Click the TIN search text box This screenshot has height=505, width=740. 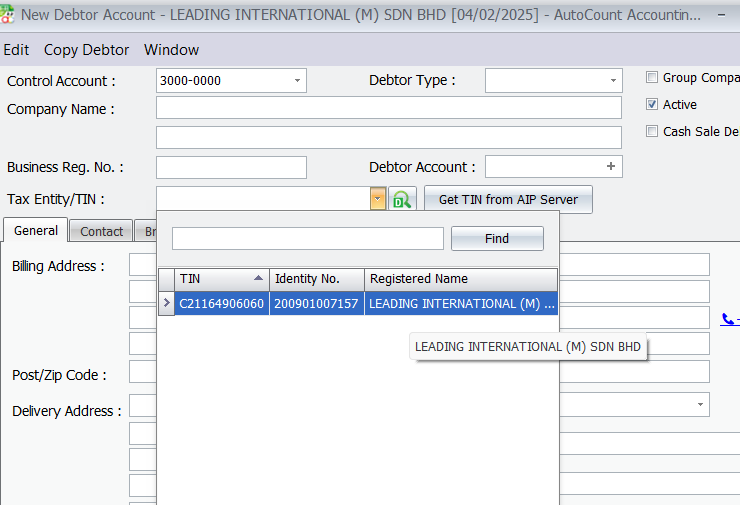tap(308, 238)
